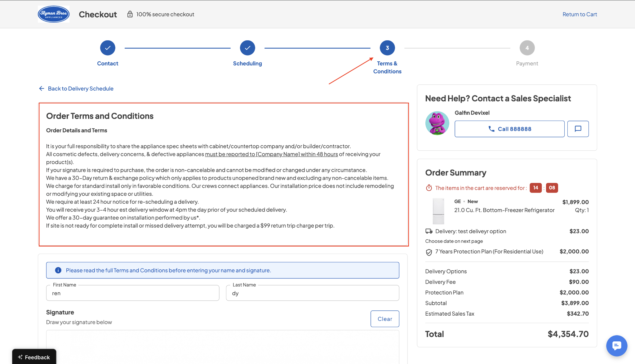Image resolution: width=635 pixels, height=364 pixels.
Task: Click the info icon in the notice banner
Action: (58, 270)
